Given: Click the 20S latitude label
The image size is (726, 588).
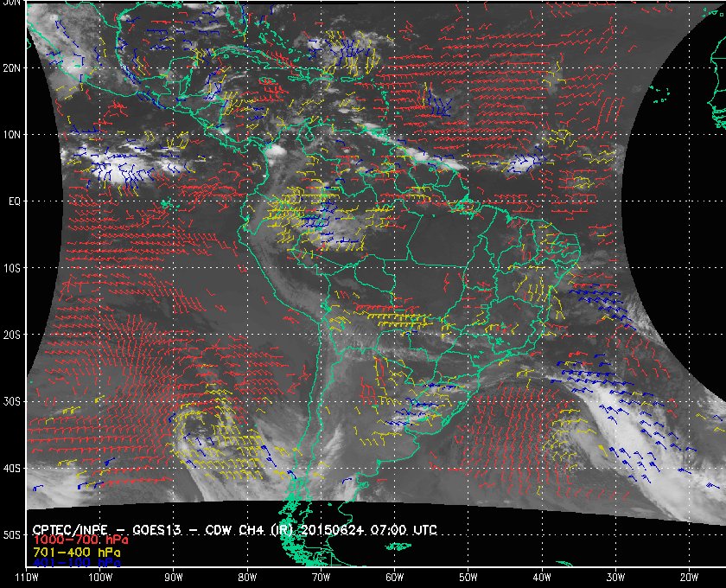Looking at the screenshot, I should [x=11, y=335].
